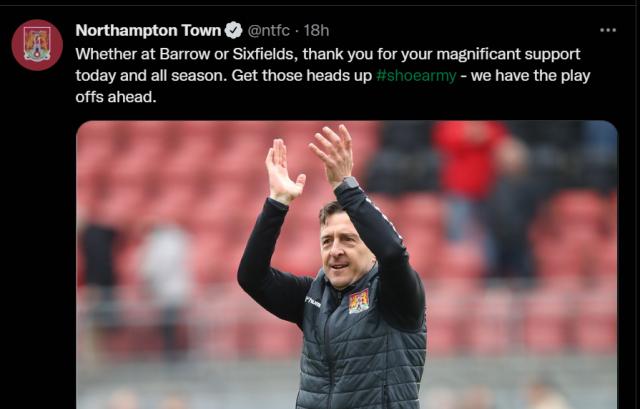The image size is (640, 409).
Task: Open the three-dot more options menu
Action: click(608, 30)
